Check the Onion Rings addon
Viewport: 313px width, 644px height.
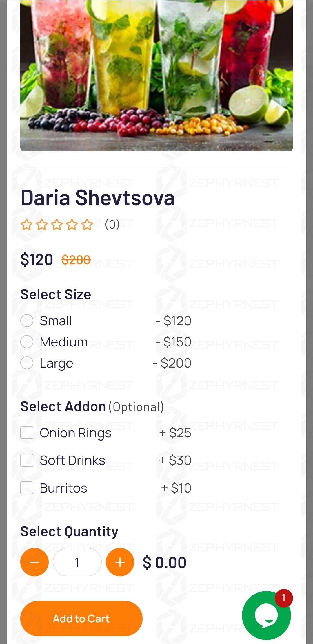click(27, 433)
